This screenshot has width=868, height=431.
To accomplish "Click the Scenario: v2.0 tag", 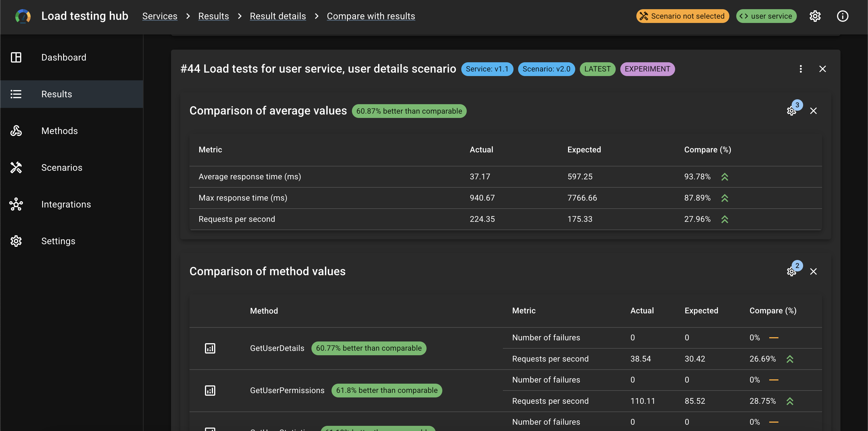I will [547, 69].
